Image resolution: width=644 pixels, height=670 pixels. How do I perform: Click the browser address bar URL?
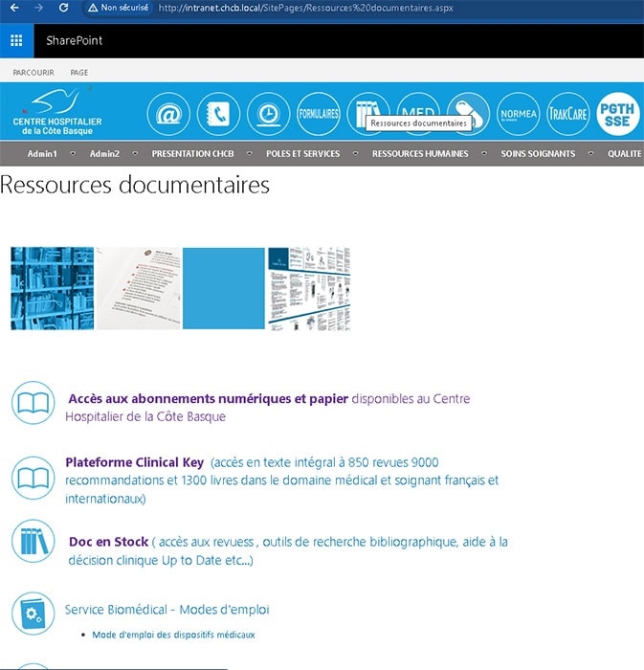click(x=306, y=8)
